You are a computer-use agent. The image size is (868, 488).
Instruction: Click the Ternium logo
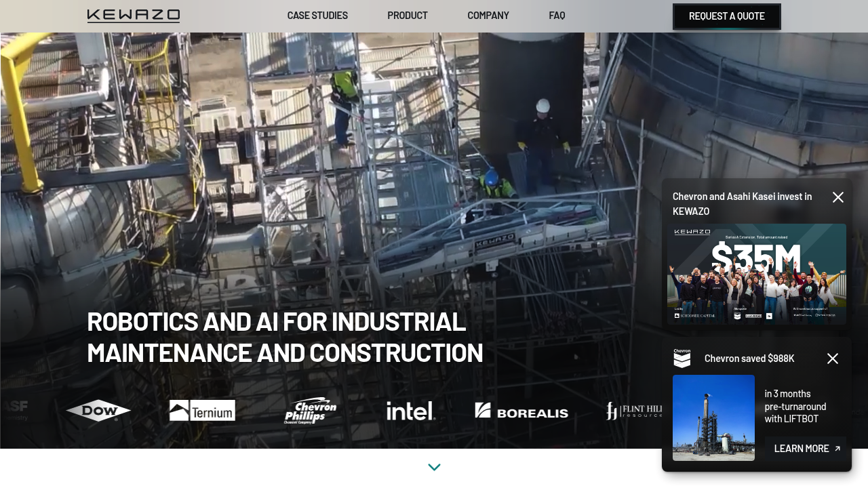click(x=202, y=411)
